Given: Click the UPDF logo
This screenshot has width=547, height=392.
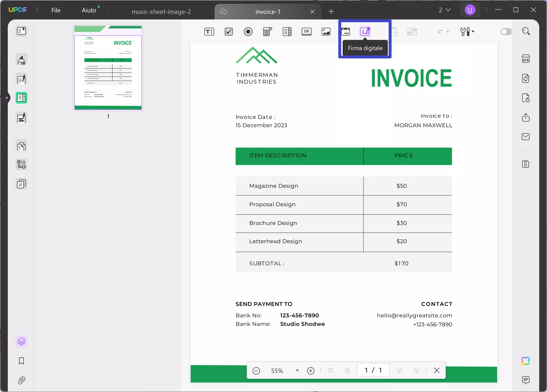Looking at the screenshot, I should [x=18, y=10].
